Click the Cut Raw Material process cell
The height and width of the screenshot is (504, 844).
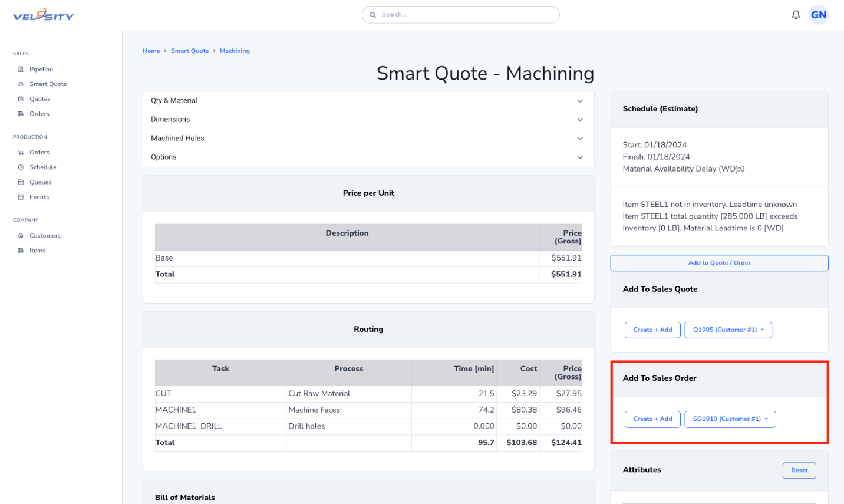click(349, 394)
